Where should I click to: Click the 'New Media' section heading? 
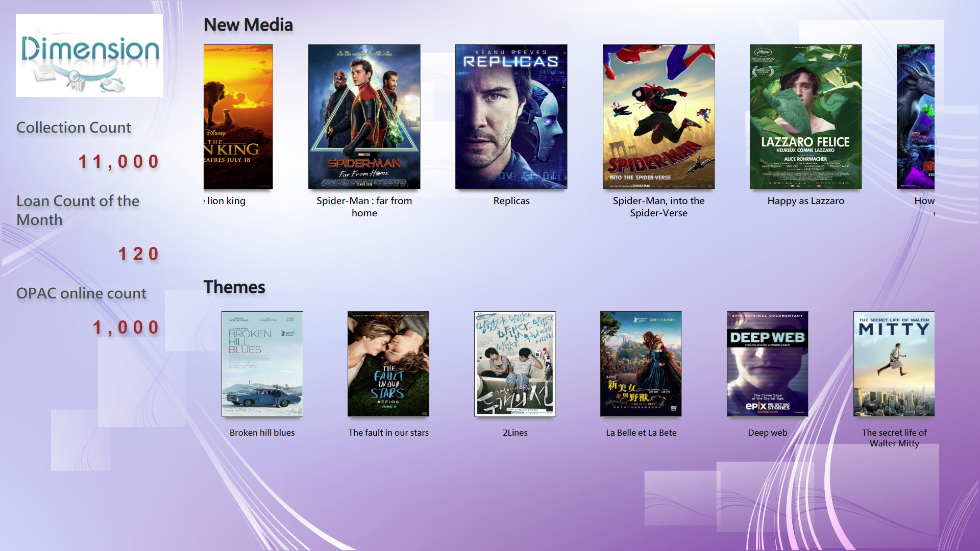pos(248,25)
